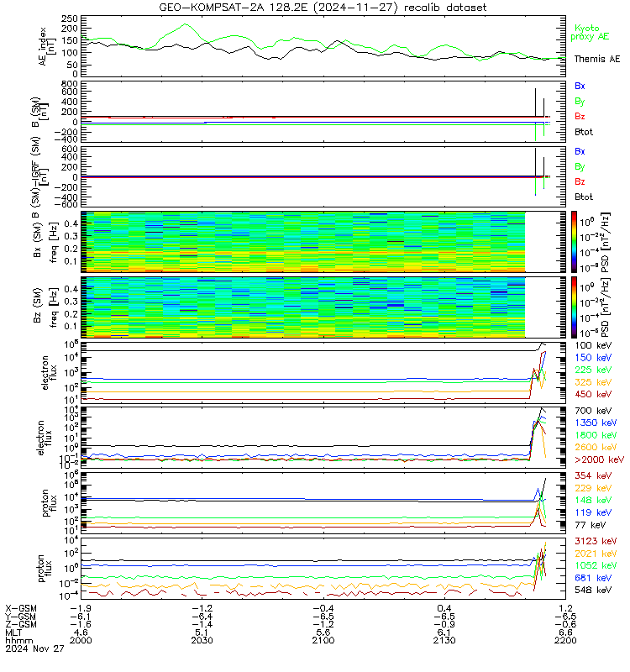630x672 pixels.
Task: Click the red Bz legend in the B (SM) panel
Action: 580,116
